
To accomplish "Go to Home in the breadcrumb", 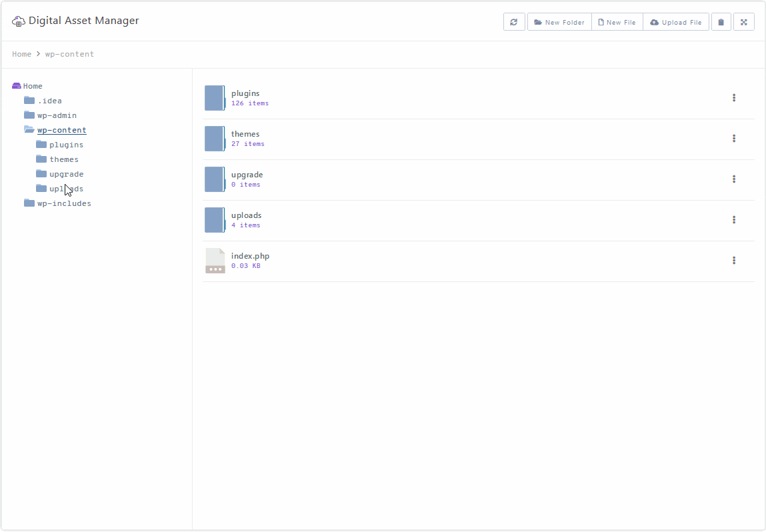I will 21,54.
